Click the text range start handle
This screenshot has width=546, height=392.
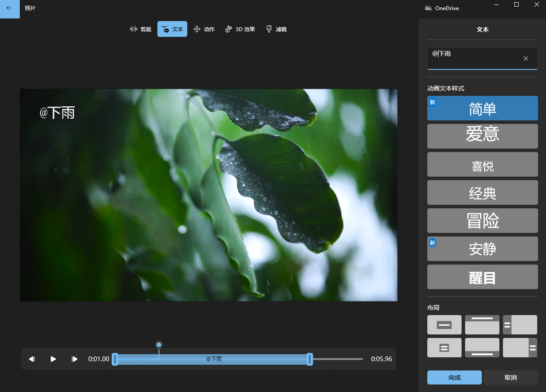(x=115, y=359)
